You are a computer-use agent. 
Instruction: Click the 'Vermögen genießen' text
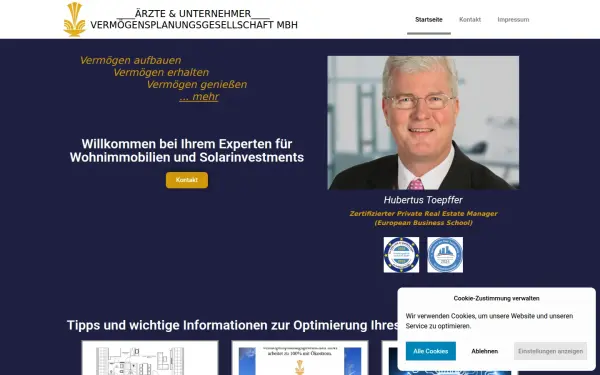(197, 85)
